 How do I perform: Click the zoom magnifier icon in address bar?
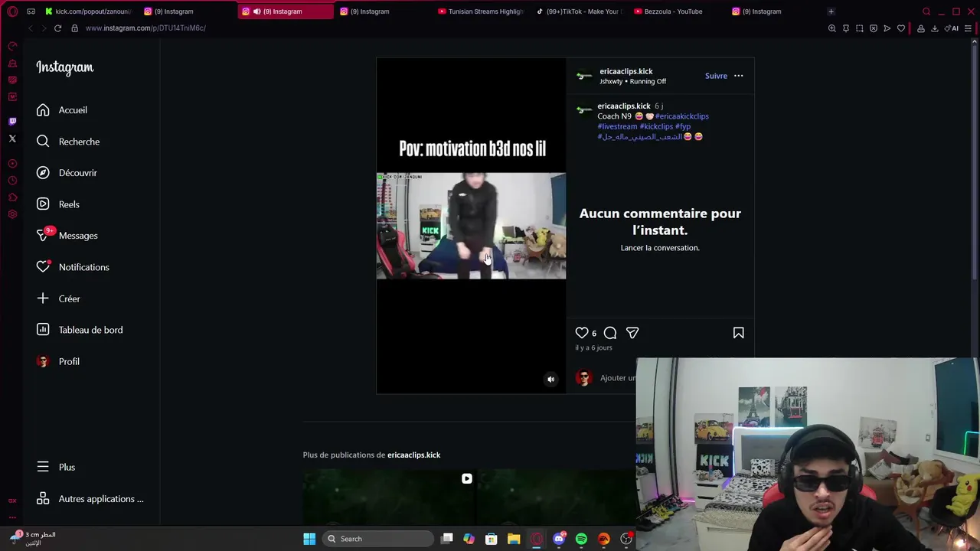pyautogui.click(x=831, y=28)
